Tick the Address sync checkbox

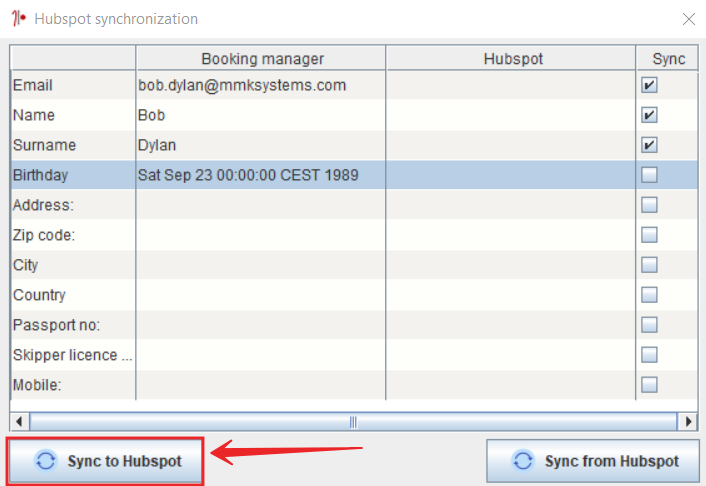pyautogui.click(x=649, y=205)
